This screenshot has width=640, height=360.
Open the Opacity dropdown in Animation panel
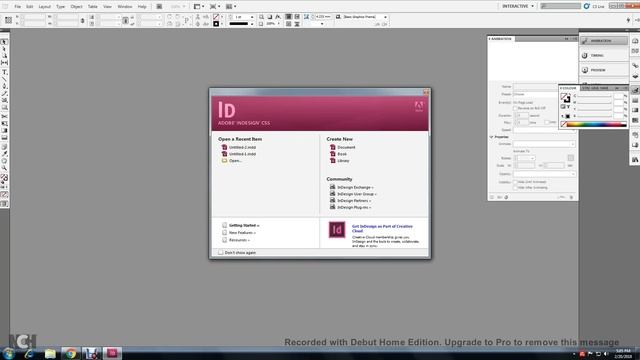544,174
